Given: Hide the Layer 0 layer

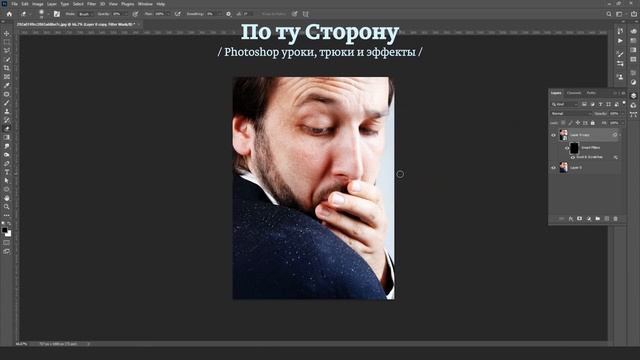Looking at the screenshot, I should (553, 168).
